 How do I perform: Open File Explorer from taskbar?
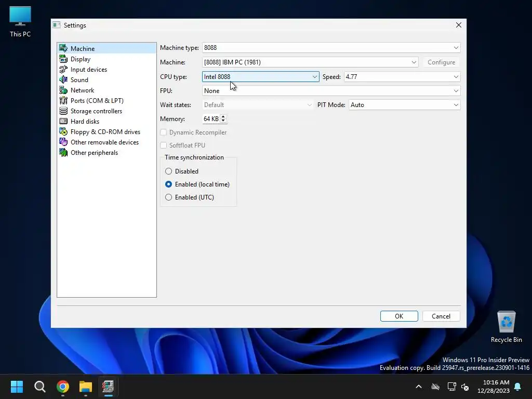pos(86,387)
